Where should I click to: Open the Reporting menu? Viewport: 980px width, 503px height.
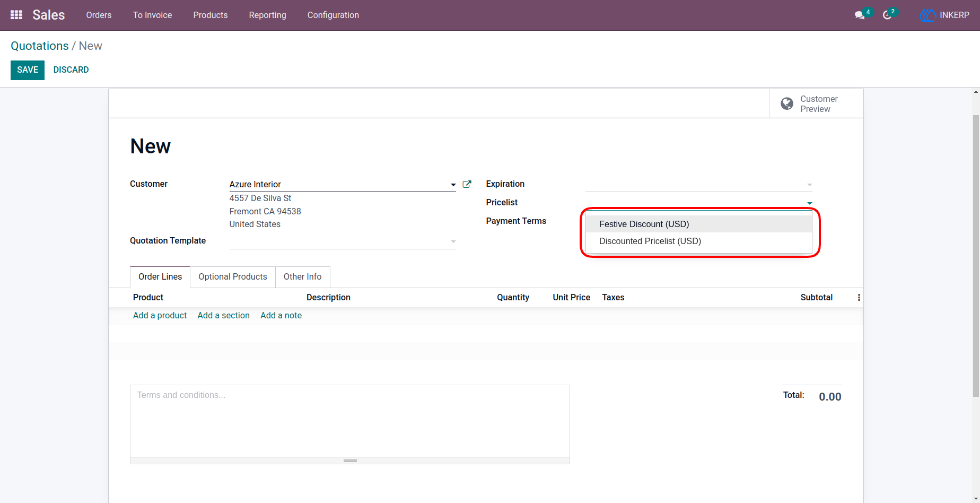267,15
